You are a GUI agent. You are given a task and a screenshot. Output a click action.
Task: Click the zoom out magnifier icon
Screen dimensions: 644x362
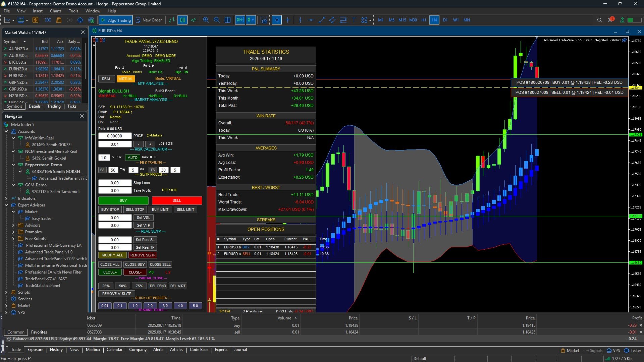click(x=217, y=20)
